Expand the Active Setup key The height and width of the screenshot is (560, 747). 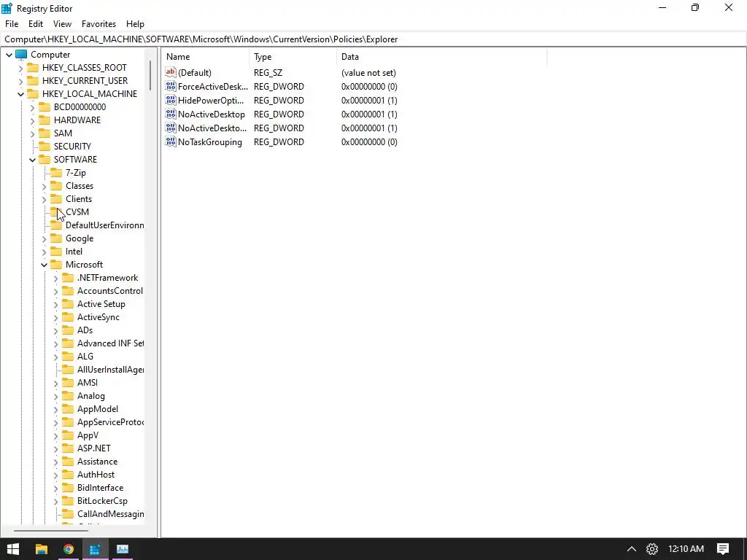(x=55, y=304)
